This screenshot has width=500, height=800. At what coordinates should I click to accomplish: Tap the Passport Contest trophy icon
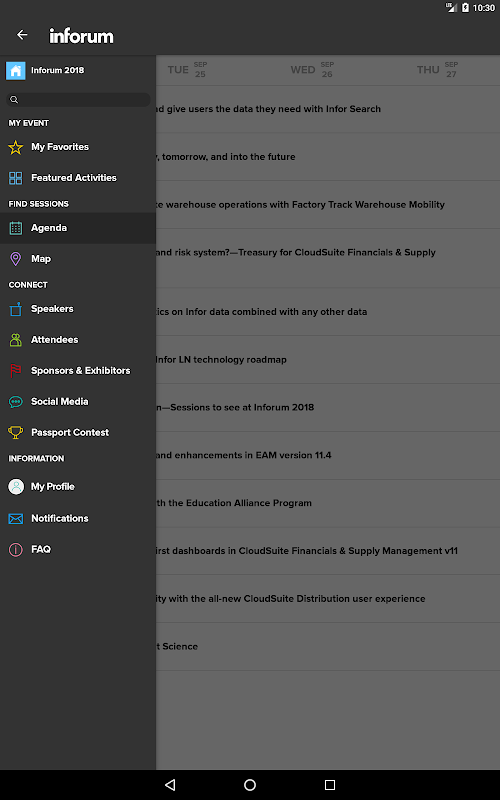pyautogui.click(x=16, y=433)
